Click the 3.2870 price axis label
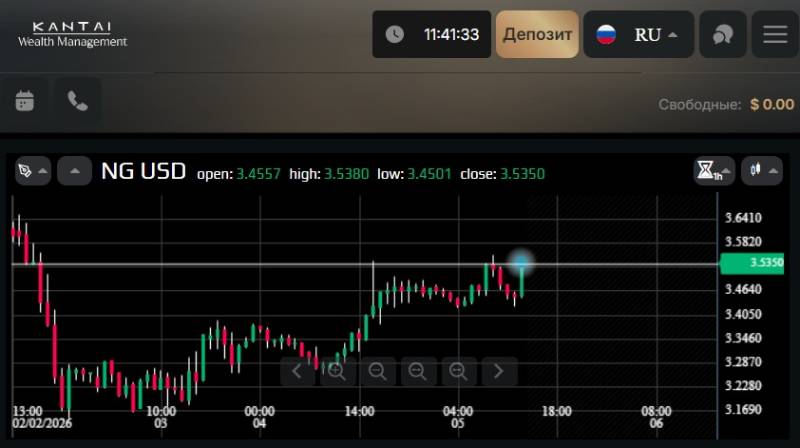 pyautogui.click(x=743, y=362)
